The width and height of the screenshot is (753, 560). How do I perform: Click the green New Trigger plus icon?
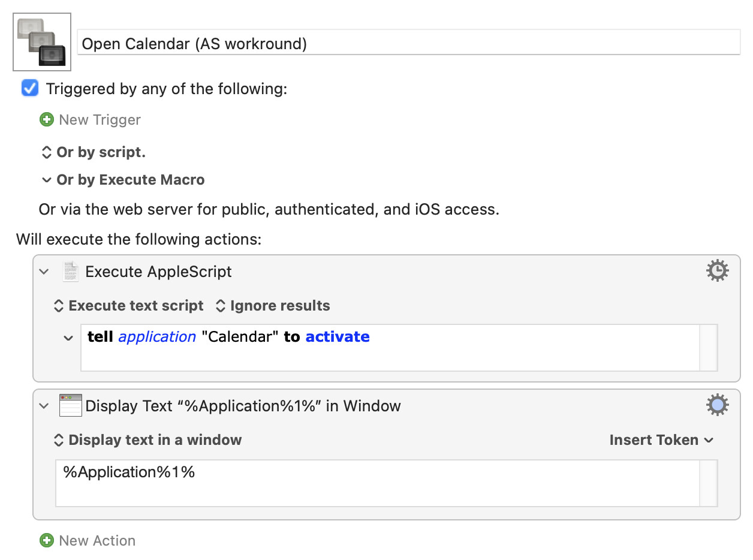click(46, 120)
